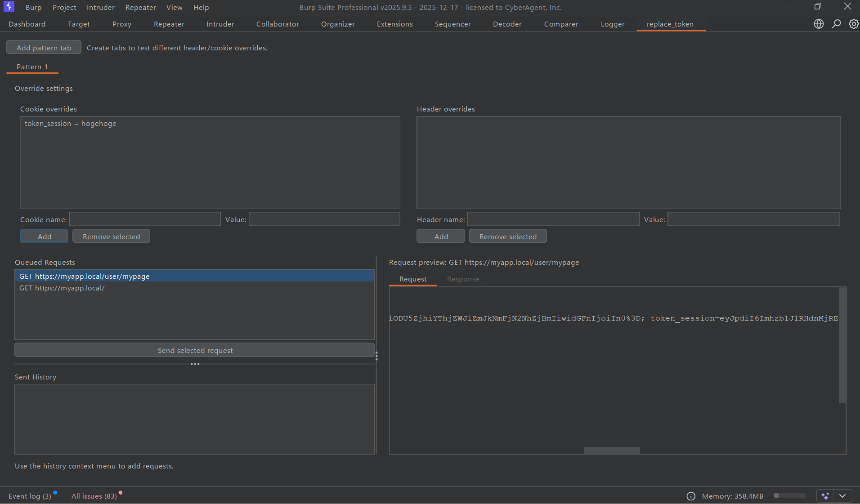Click the Burp AI sparkle icon

point(825,496)
